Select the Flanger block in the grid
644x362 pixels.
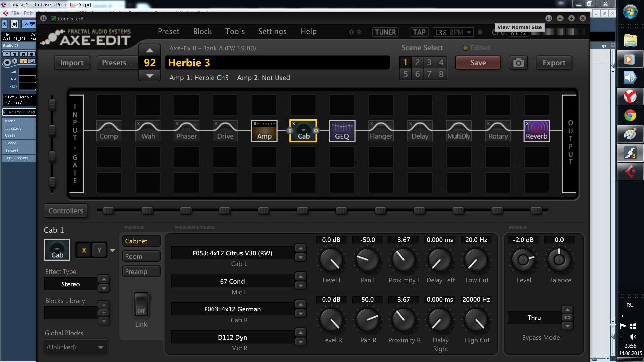pyautogui.click(x=381, y=131)
